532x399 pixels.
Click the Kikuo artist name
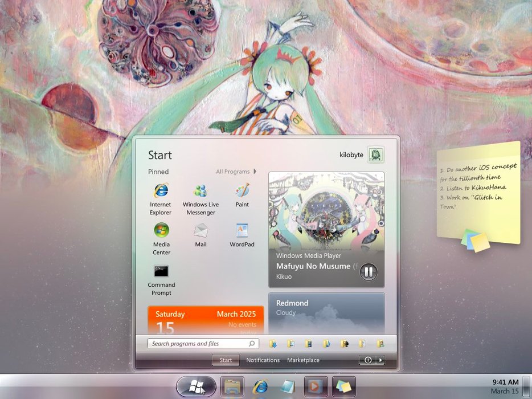[284, 276]
